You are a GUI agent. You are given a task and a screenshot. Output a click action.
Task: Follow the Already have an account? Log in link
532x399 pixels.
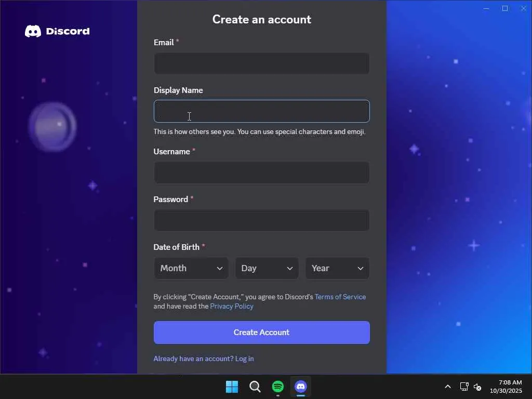pyautogui.click(x=204, y=358)
